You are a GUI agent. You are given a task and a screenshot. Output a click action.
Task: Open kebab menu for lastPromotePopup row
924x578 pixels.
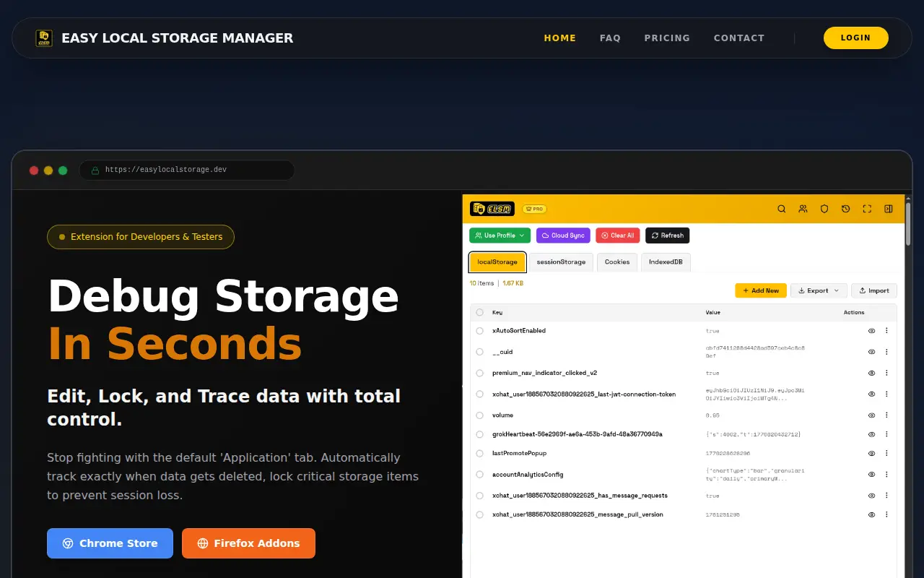886,454
